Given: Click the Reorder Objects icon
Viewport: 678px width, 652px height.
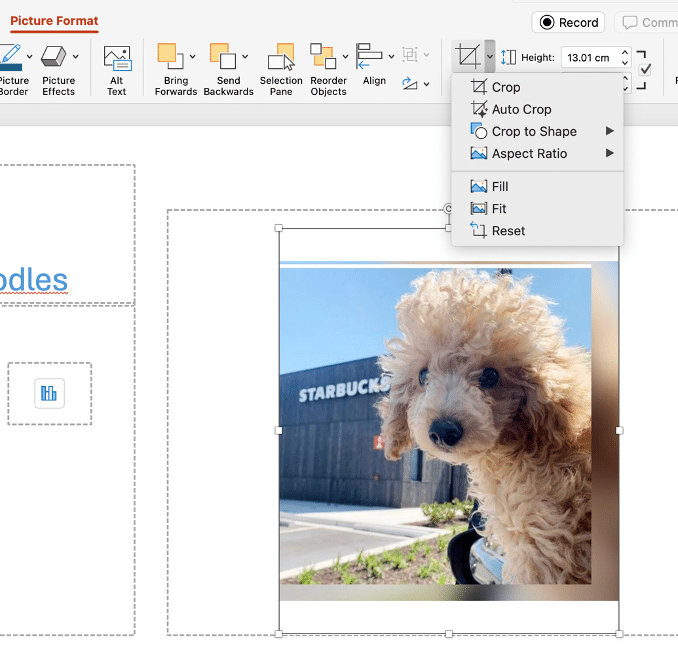Looking at the screenshot, I should (323, 56).
